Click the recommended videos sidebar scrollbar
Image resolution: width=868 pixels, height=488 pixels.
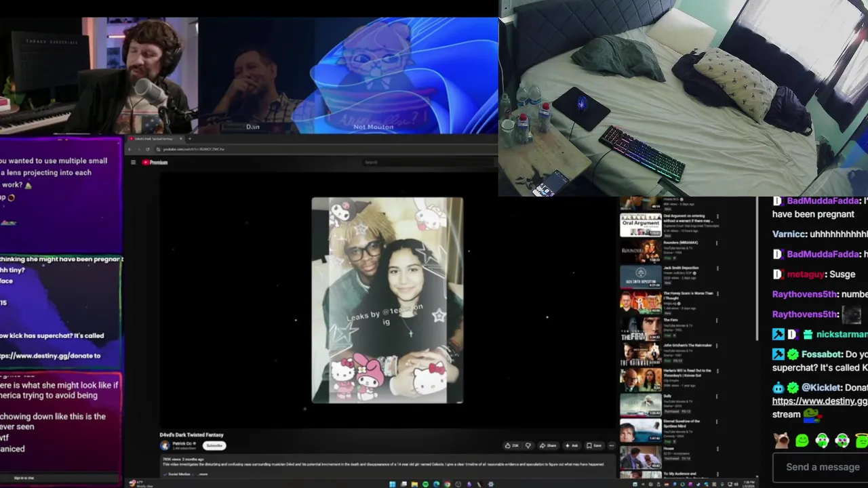click(757, 269)
